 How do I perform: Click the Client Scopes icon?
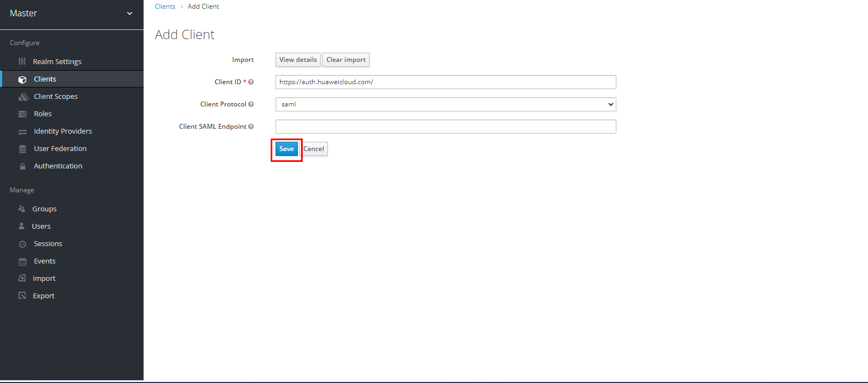click(23, 97)
